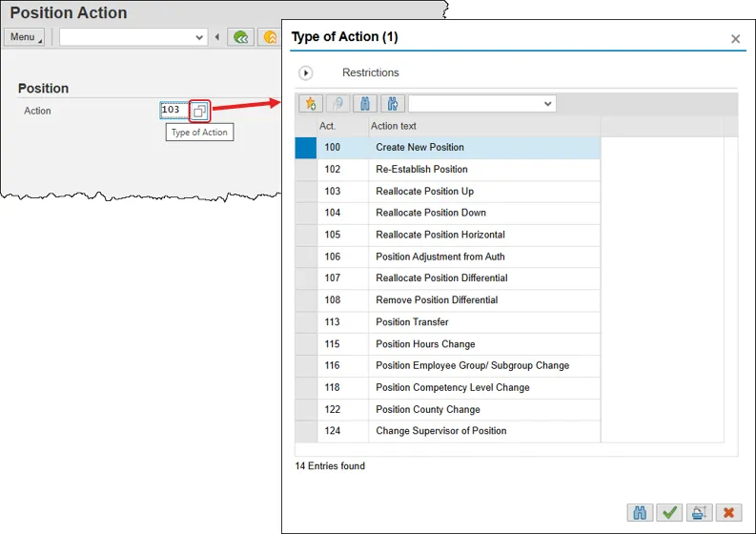Expand the Restrictions section
This screenshot has width=756, height=534.
point(306,72)
